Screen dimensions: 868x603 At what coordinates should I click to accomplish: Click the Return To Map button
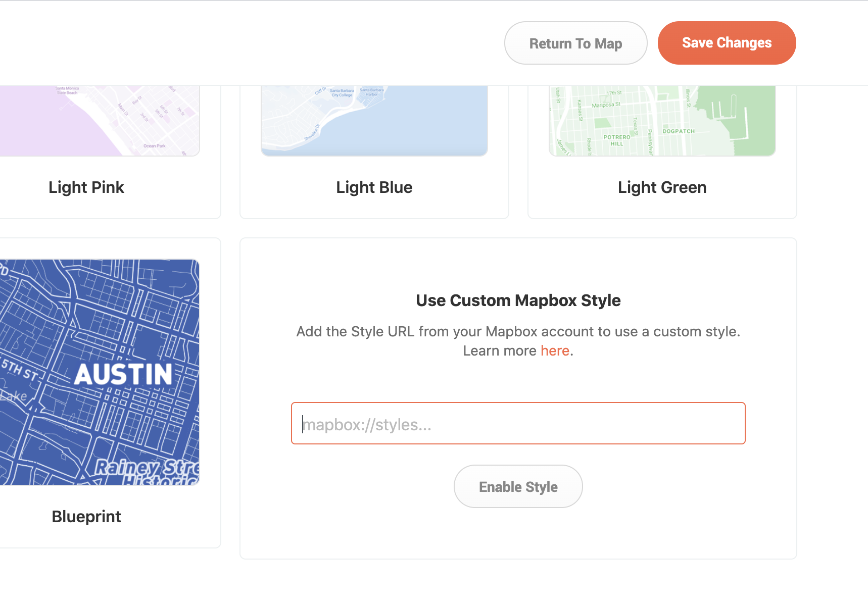pos(575,43)
